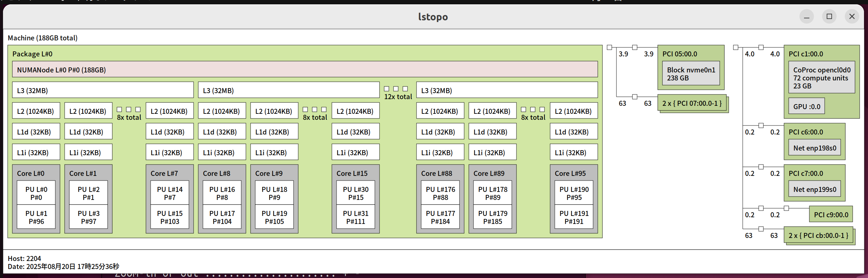
Task: Minimize the lstopo window
Action: click(x=806, y=17)
